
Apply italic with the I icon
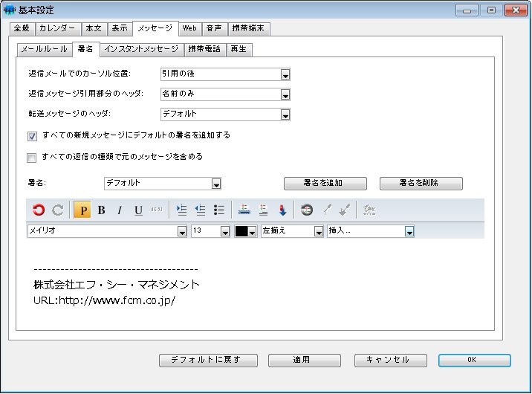tap(120, 210)
